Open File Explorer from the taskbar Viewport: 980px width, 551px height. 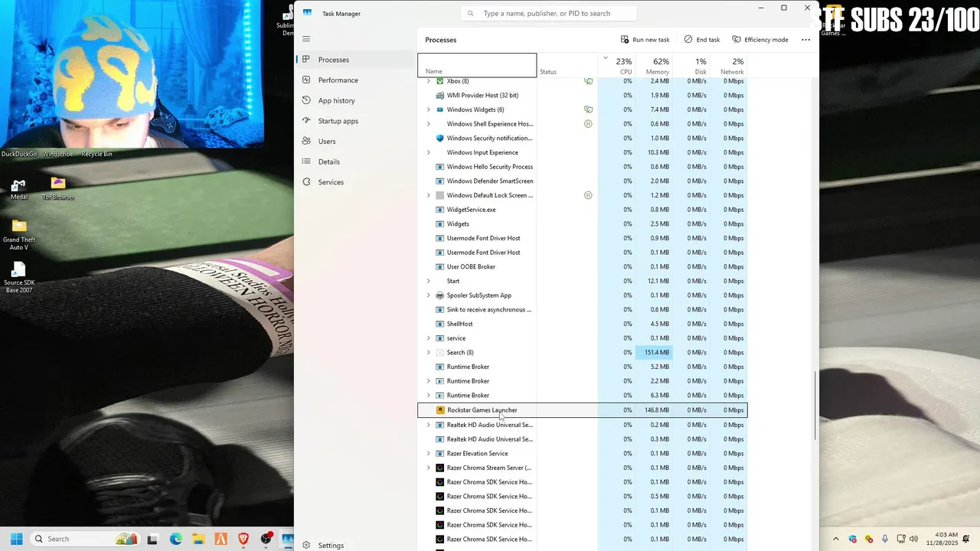(x=198, y=539)
